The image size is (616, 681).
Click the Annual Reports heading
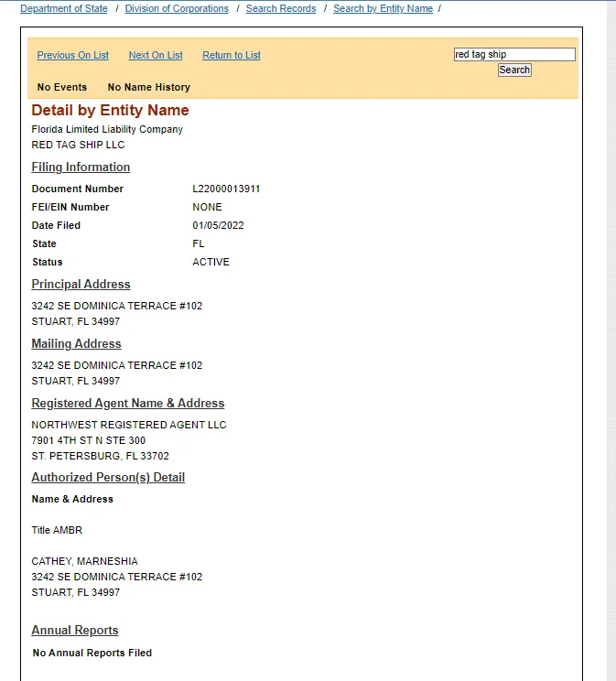point(75,630)
